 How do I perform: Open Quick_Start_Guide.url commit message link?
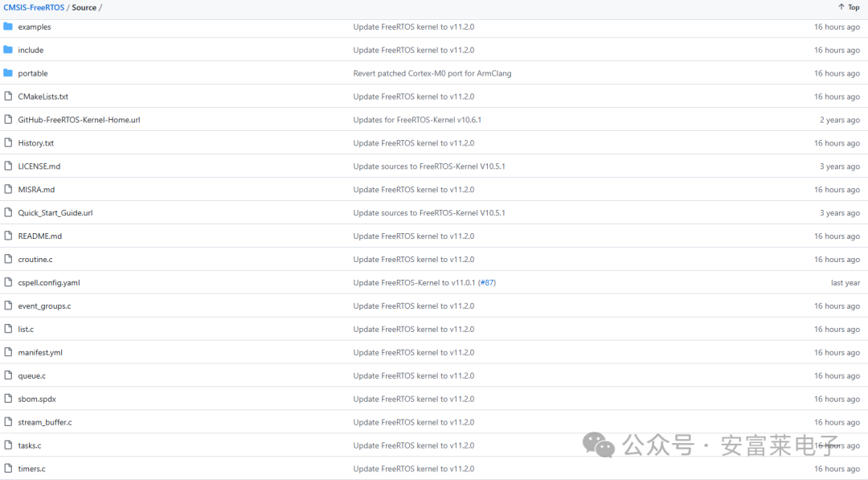pyautogui.click(x=429, y=212)
